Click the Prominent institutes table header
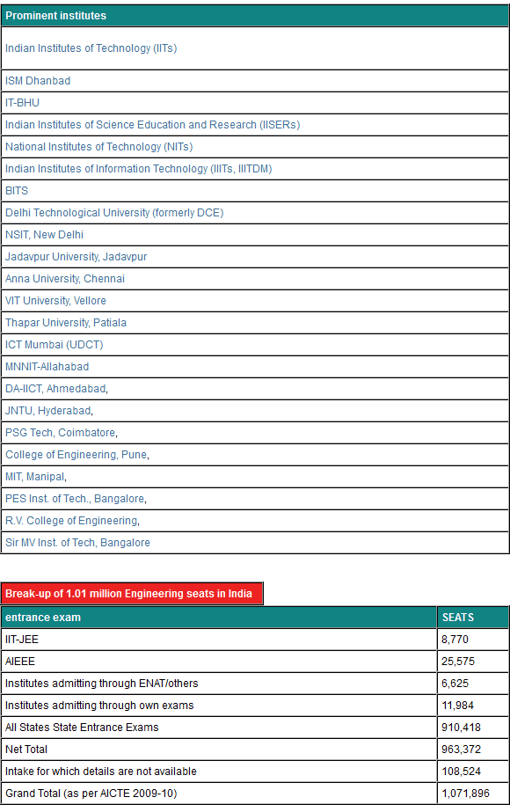The image size is (510, 812). pos(255,16)
